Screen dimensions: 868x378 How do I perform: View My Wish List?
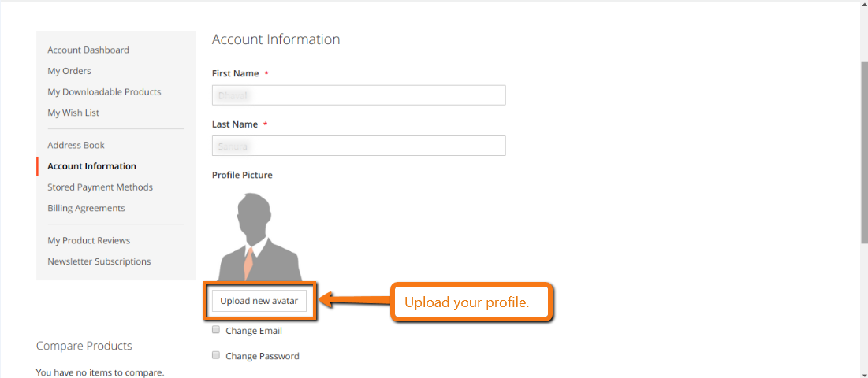tap(73, 113)
